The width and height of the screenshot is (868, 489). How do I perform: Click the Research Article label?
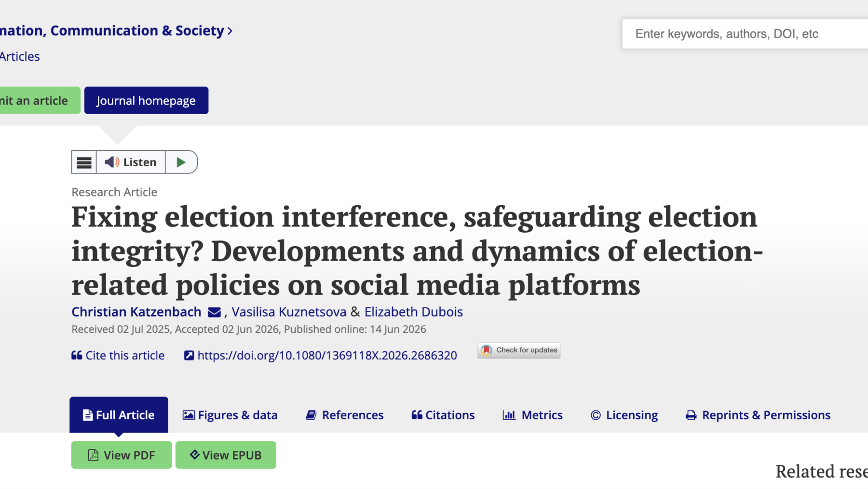[114, 192]
